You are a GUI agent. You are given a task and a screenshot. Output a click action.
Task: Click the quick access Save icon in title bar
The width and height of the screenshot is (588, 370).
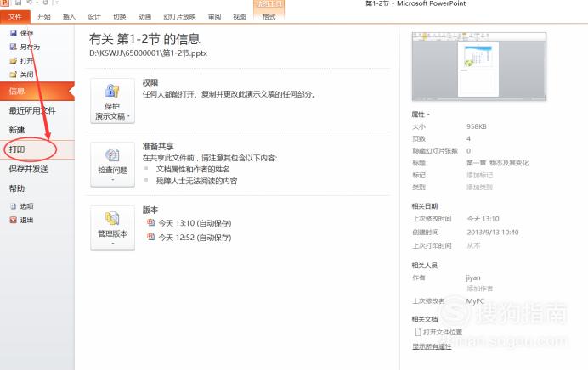point(18,3)
